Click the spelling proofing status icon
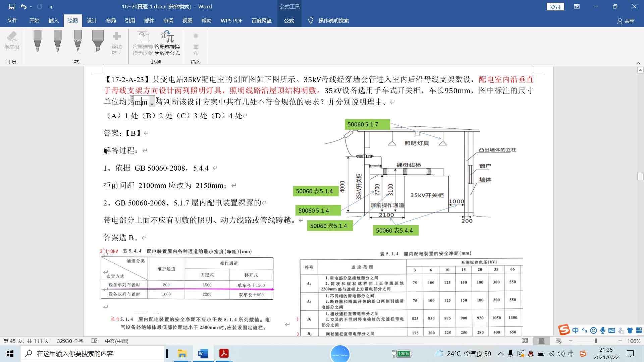The height and width of the screenshot is (362, 644). point(95,341)
